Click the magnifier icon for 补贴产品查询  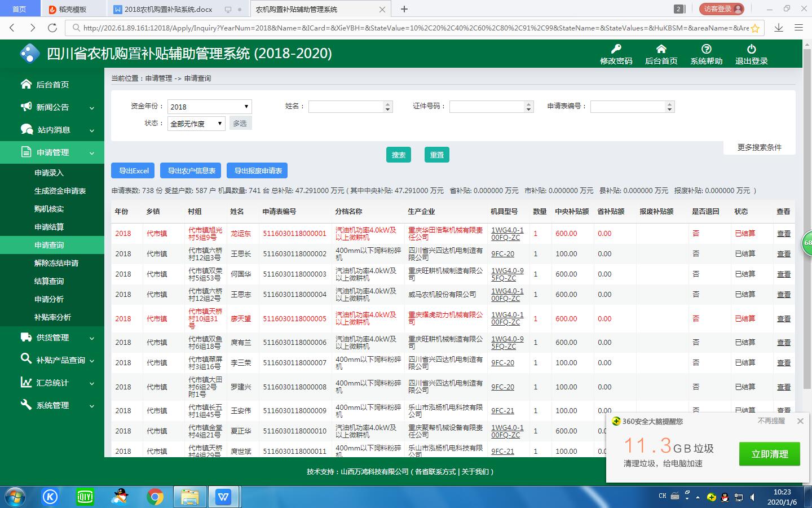tap(26, 359)
